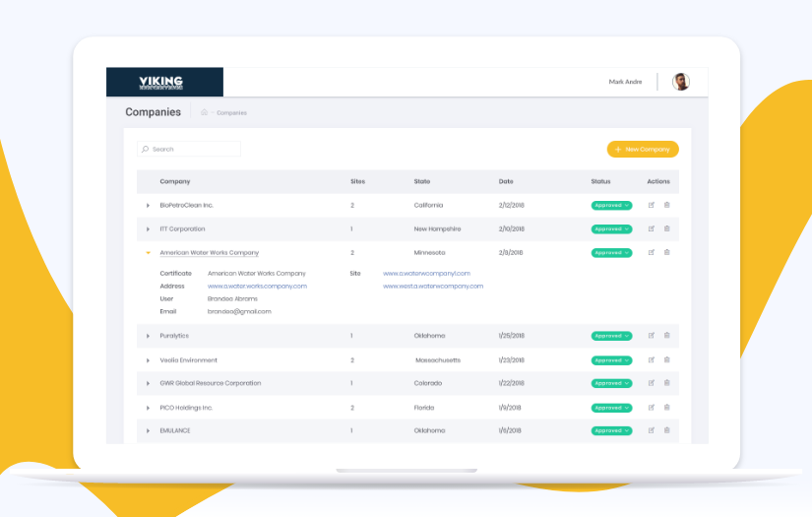Open Veolia Environment Approved status dropdown
This screenshot has height=517, width=812.
[611, 360]
